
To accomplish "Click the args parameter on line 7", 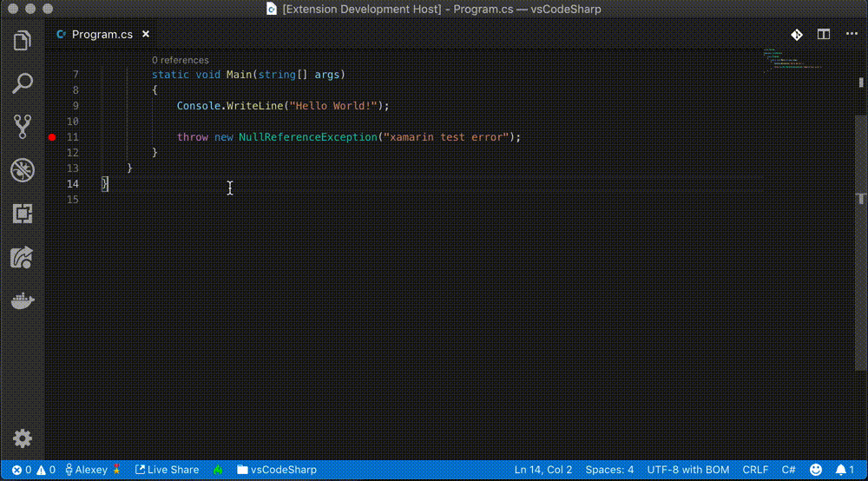I will click(x=326, y=75).
